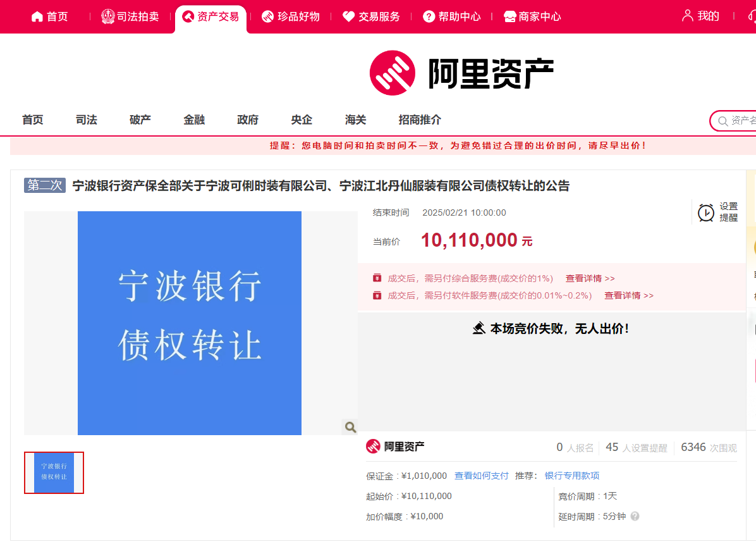Screen dimensions: 756x549
Task: Click the fee icon beside 软件服务费 notice
Action: [x=377, y=295]
